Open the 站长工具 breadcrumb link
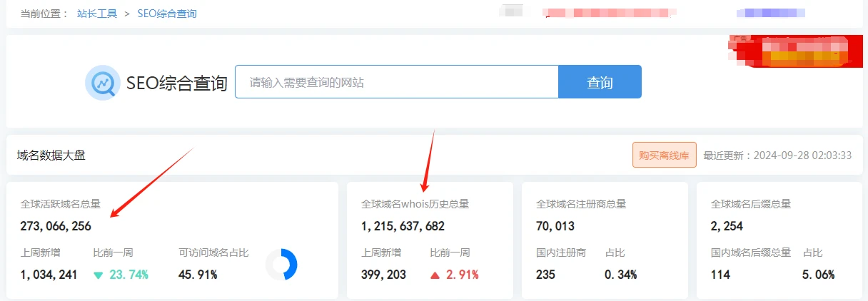This screenshot has width=868, height=301. point(97,14)
